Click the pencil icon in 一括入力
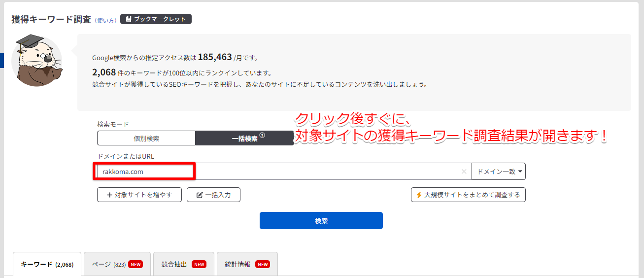The width and height of the screenshot is (644, 278). tap(200, 195)
